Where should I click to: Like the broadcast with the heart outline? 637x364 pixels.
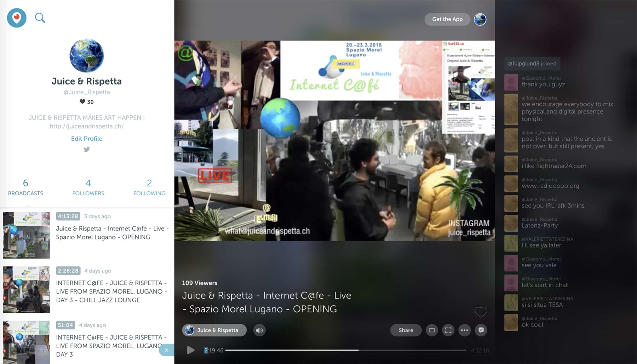(x=481, y=313)
